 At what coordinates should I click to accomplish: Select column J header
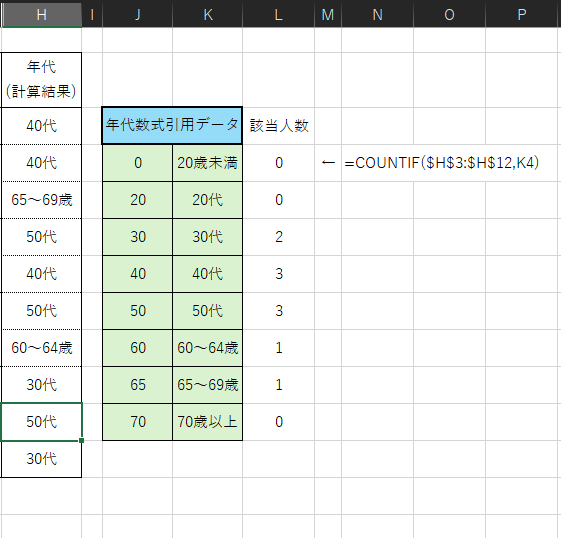(x=137, y=14)
